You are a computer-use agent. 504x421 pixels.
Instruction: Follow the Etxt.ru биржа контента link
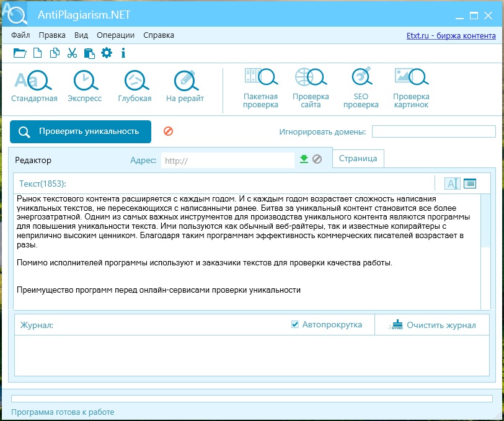click(451, 36)
